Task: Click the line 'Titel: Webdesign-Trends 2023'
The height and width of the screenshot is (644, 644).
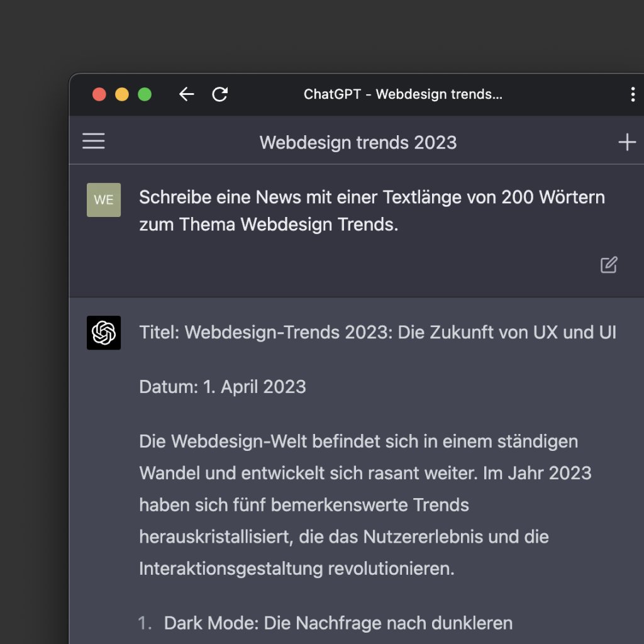Action: pos(266,332)
